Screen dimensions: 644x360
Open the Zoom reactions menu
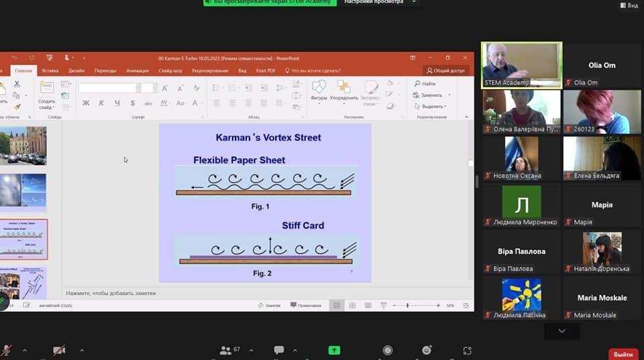click(x=427, y=350)
